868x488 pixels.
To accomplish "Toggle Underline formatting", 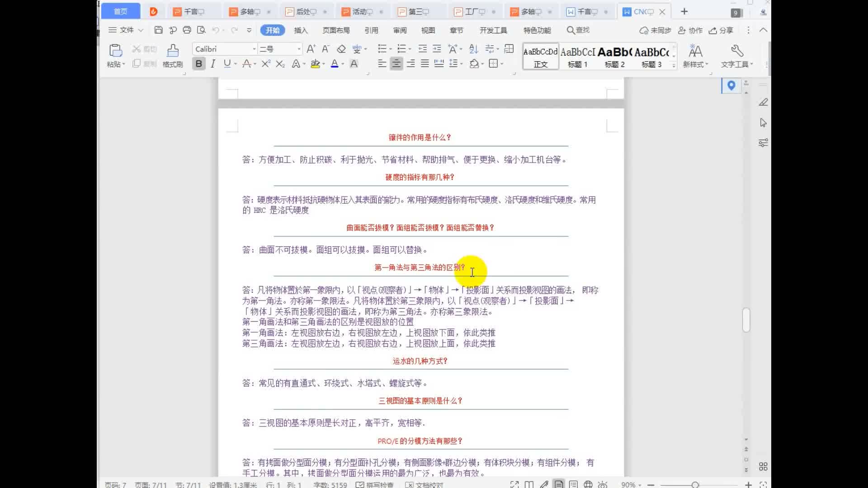I will [x=227, y=64].
